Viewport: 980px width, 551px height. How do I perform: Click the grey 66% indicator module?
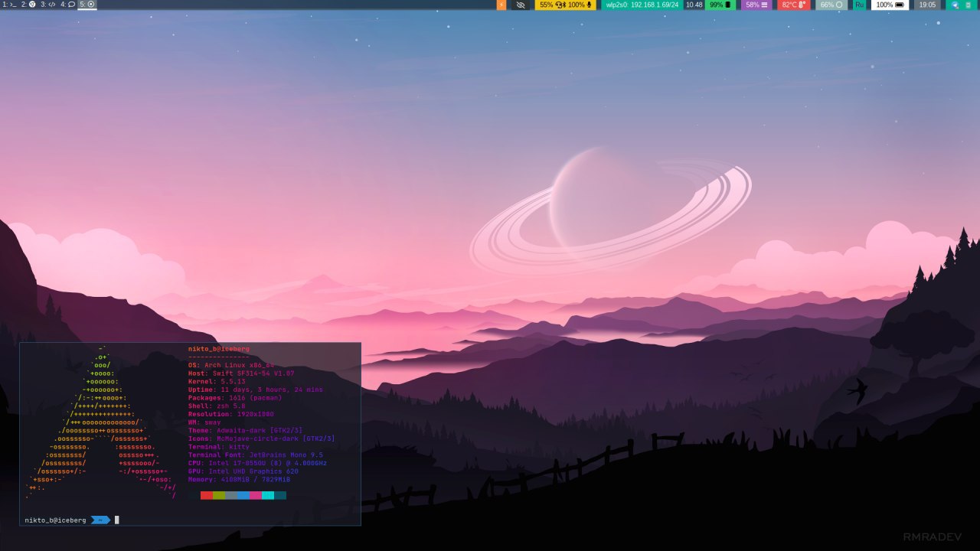tap(831, 5)
